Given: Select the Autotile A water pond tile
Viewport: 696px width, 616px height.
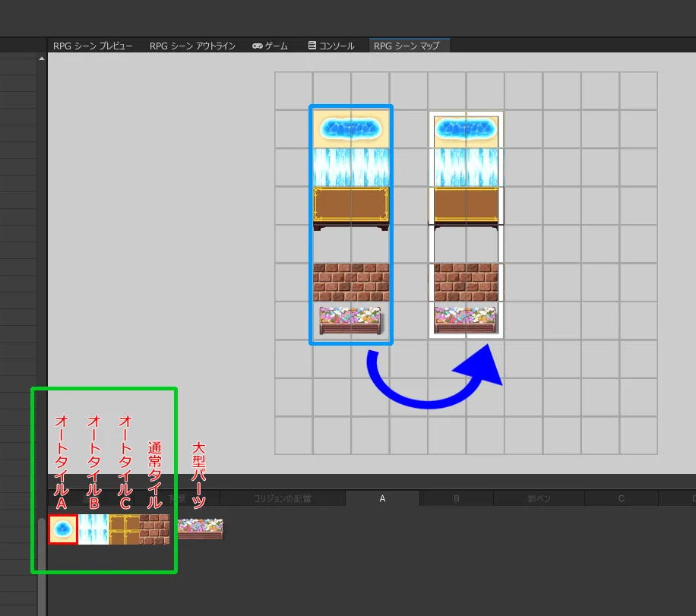Looking at the screenshot, I should click(63, 529).
